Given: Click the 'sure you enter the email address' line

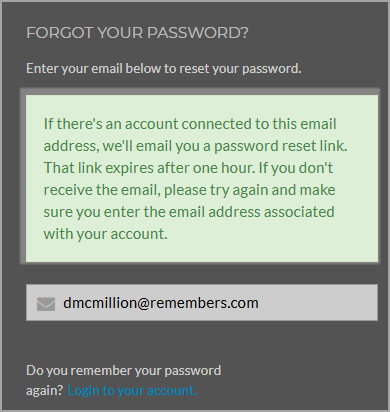Looking at the screenshot, I should click(x=189, y=212).
